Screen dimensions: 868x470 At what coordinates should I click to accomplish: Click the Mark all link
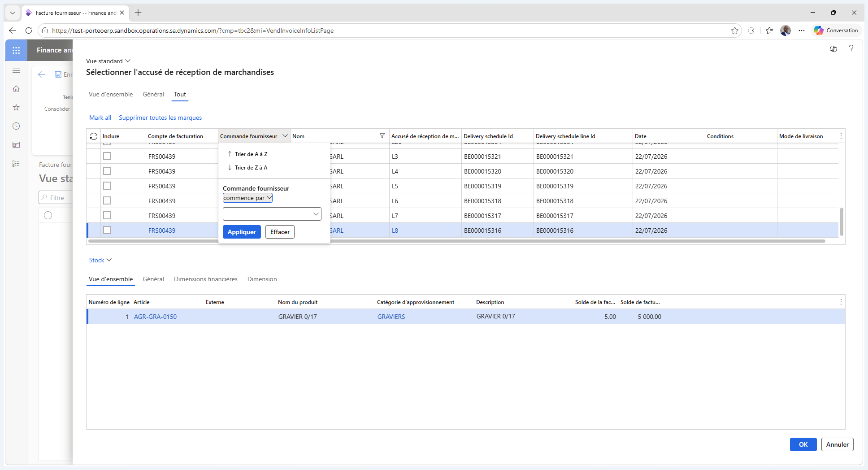pos(100,117)
